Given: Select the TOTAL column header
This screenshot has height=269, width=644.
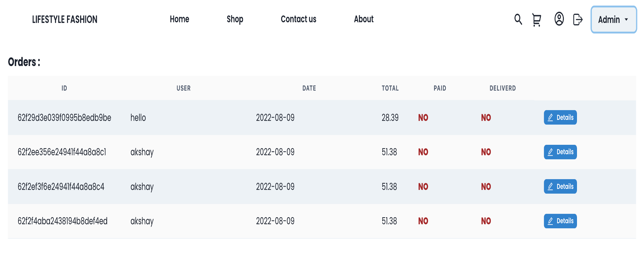Looking at the screenshot, I should (x=390, y=88).
